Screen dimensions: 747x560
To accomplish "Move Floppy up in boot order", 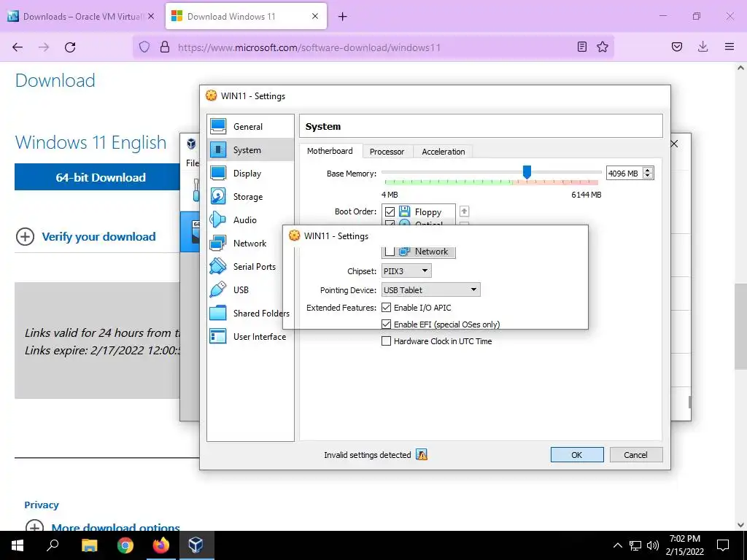I will pos(465,211).
